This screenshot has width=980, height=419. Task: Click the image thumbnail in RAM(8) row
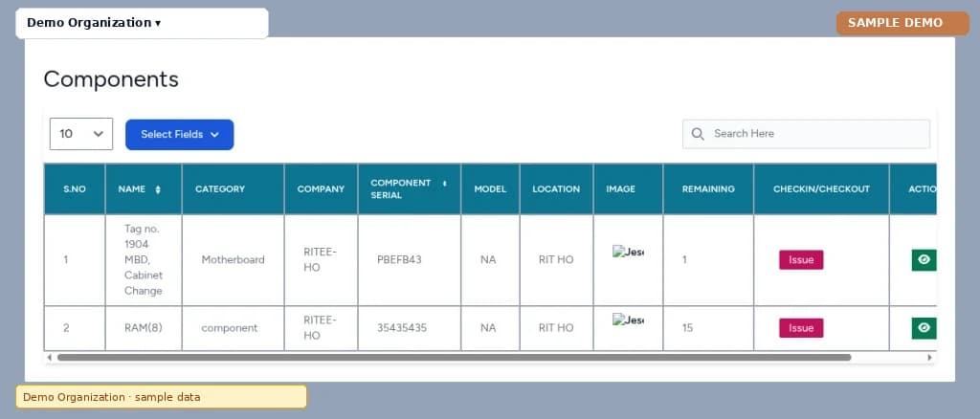tap(628, 320)
